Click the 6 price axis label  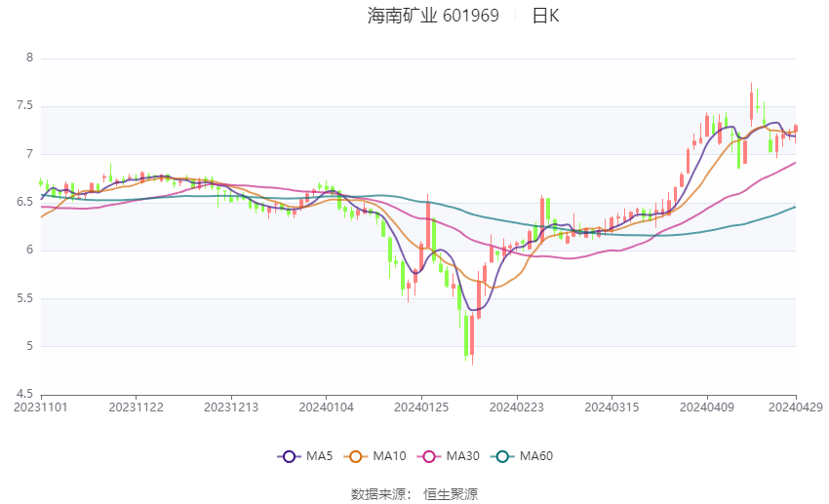tap(29, 250)
